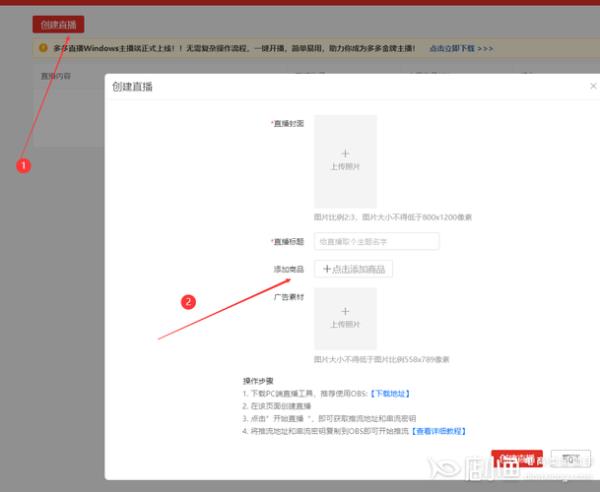Image resolution: width=600 pixels, height=492 pixels.
Task: Click the cancel button in dialog footer
Action: click(571, 459)
